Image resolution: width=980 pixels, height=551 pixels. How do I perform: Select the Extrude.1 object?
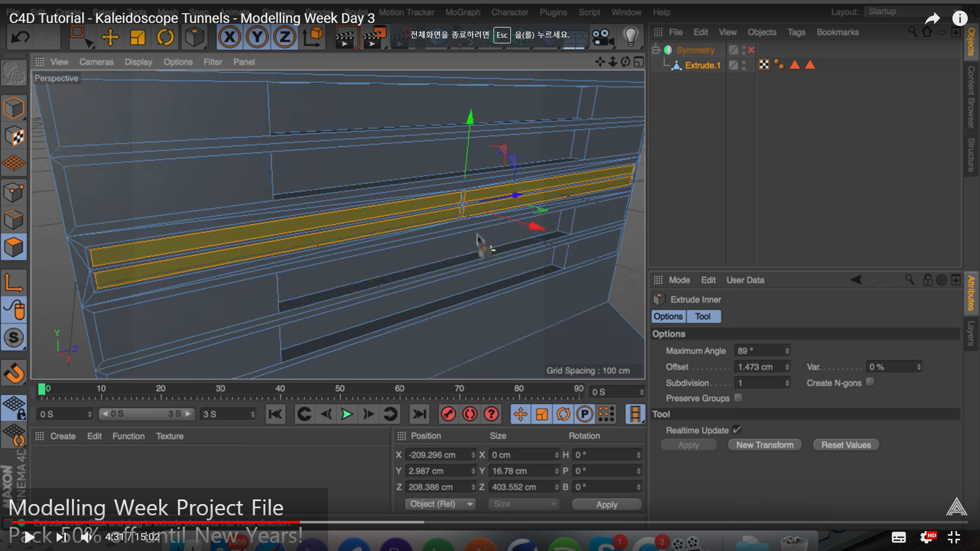(702, 65)
